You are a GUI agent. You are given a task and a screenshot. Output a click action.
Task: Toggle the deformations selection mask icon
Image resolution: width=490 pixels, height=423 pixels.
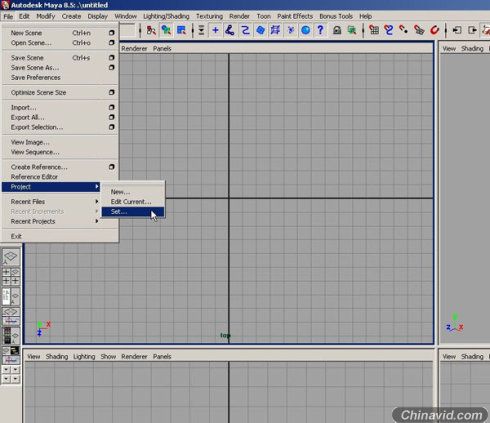coord(275,30)
